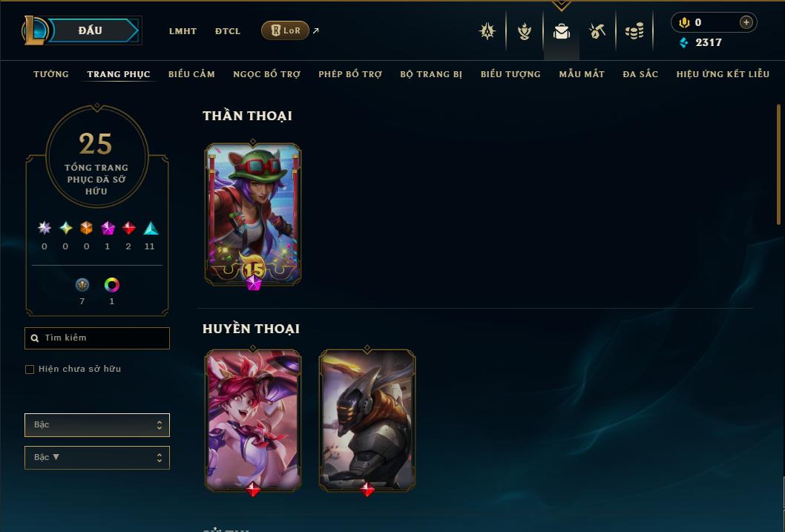Image resolution: width=785 pixels, height=532 pixels.
Task: Open the first Bậc dropdown
Action: click(x=97, y=425)
